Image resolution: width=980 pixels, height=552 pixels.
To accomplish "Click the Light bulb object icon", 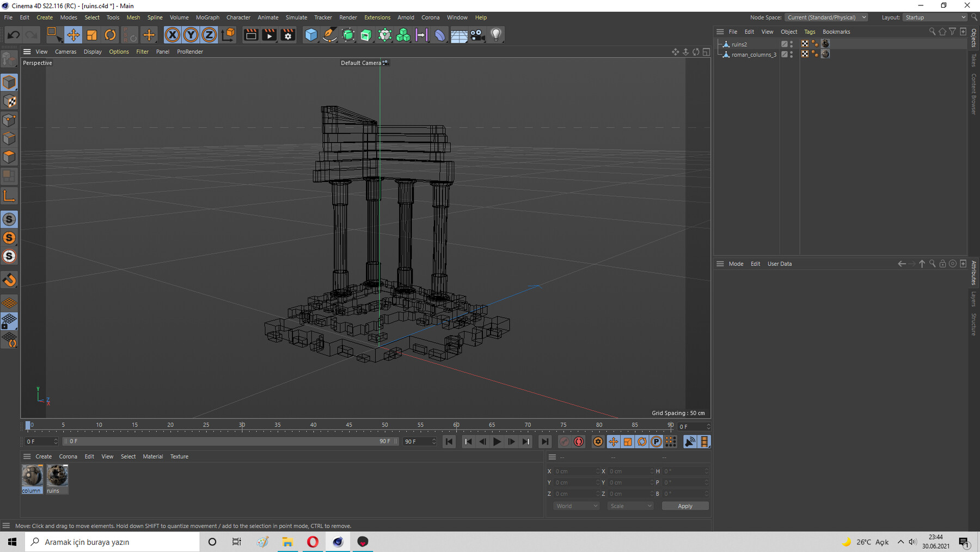I will (x=495, y=35).
